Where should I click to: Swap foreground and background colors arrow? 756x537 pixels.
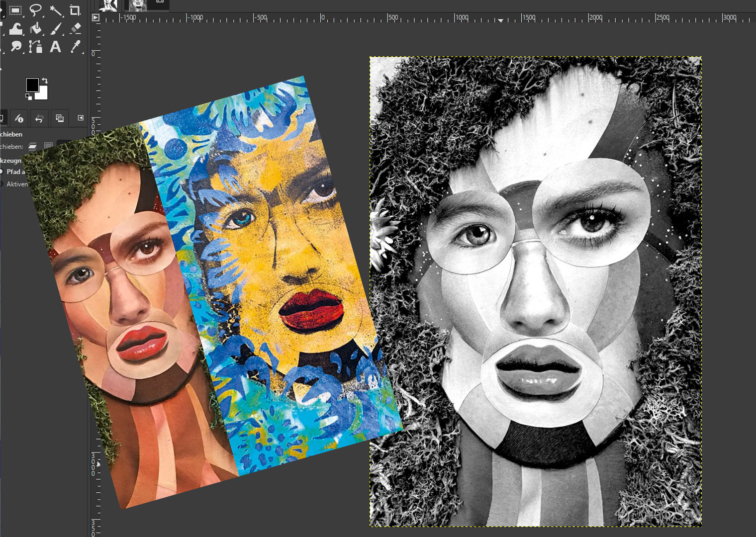point(45,81)
